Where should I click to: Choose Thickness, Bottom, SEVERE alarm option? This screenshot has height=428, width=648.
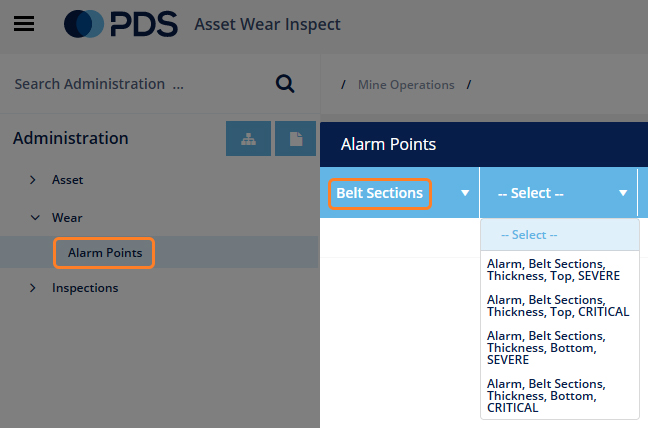(x=560, y=348)
